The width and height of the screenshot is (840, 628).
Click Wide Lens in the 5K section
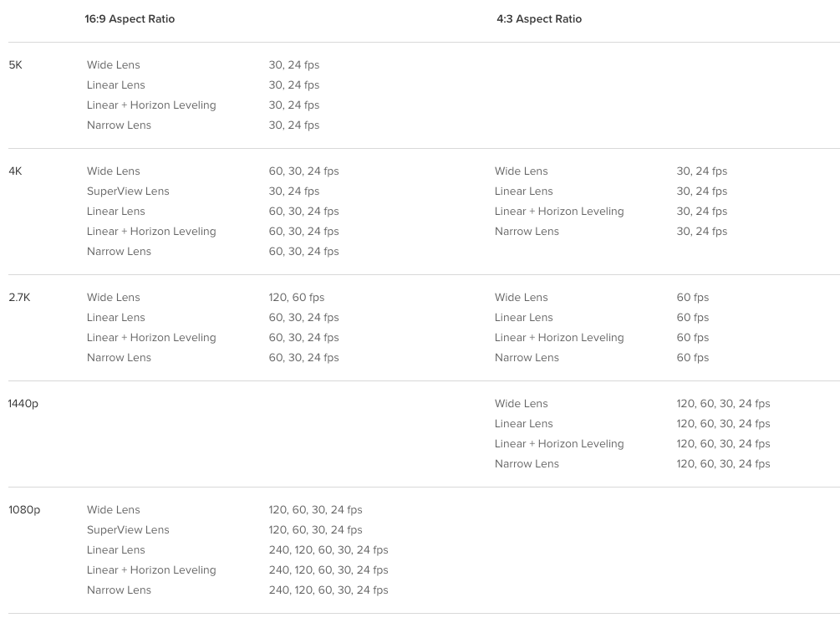[x=114, y=65]
